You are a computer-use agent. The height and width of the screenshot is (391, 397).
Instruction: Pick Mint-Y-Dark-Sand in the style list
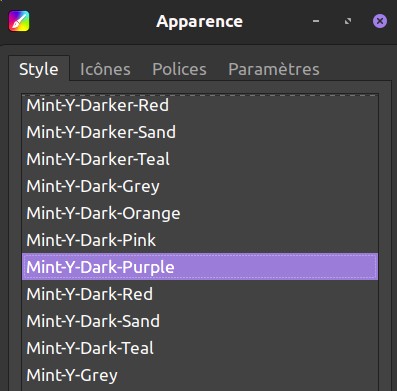point(200,321)
